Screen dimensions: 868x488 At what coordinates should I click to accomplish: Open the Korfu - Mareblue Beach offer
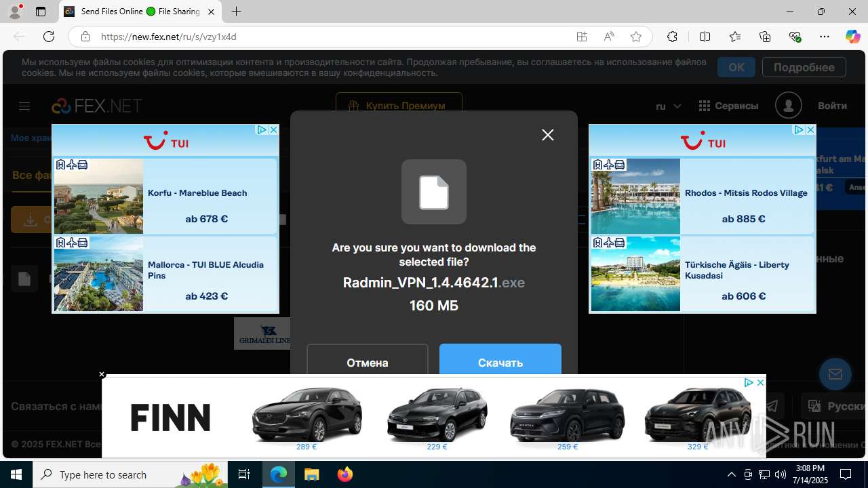(x=165, y=196)
